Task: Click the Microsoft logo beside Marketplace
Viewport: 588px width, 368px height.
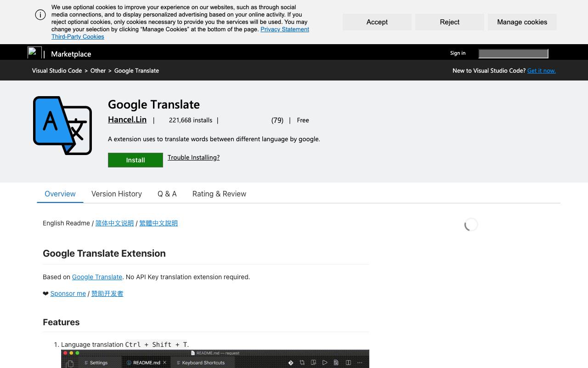Action: click(x=34, y=53)
